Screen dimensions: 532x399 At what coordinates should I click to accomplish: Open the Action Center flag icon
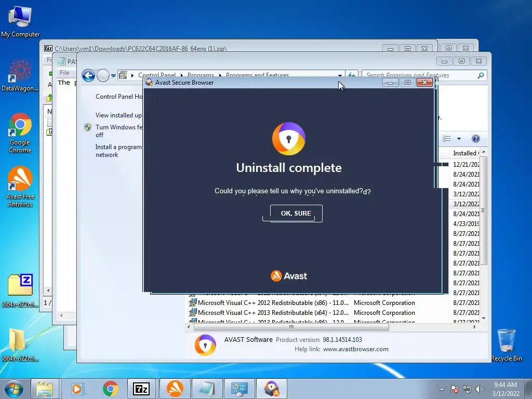pyautogui.click(x=455, y=389)
